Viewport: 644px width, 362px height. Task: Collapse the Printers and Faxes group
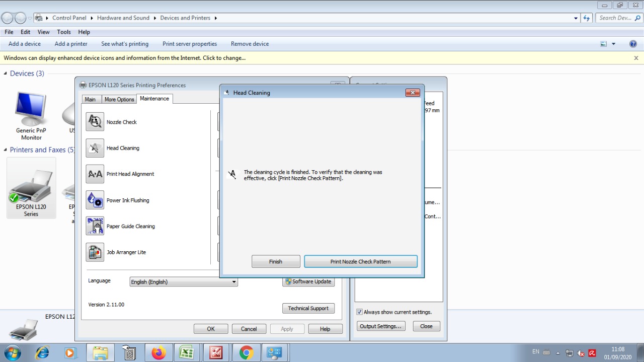pyautogui.click(x=6, y=150)
